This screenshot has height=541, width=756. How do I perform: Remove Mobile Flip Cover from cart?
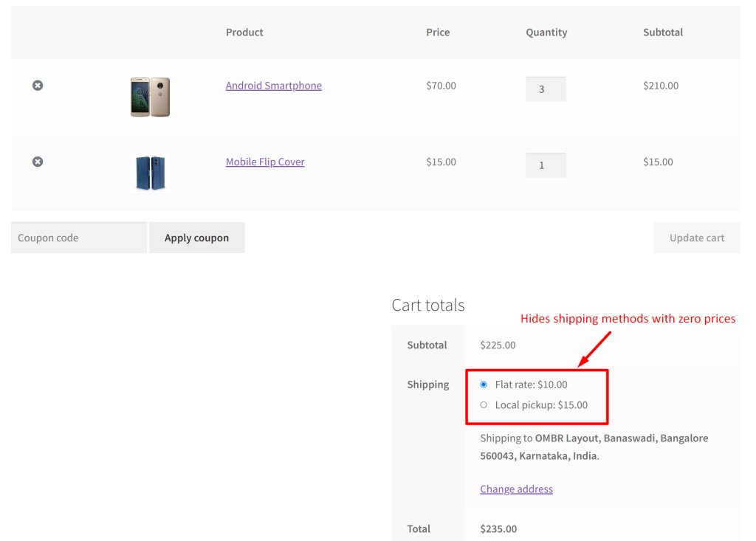38,162
